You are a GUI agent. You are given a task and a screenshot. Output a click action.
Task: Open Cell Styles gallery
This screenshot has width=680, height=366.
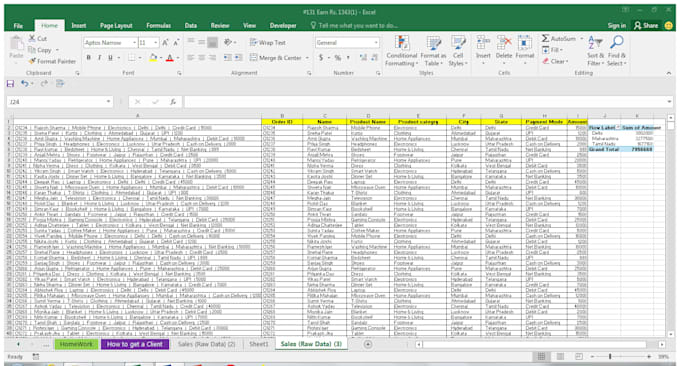(458, 51)
